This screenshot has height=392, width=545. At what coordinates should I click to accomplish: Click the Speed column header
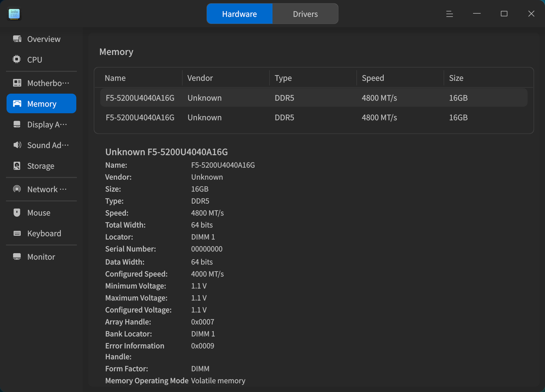pos(373,78)
